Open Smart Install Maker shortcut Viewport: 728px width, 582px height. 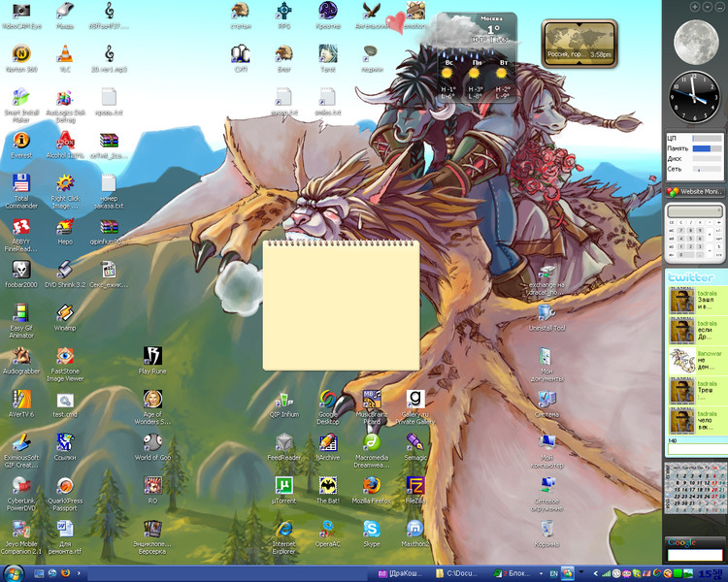pyautogui.click(x=21, y=105)
